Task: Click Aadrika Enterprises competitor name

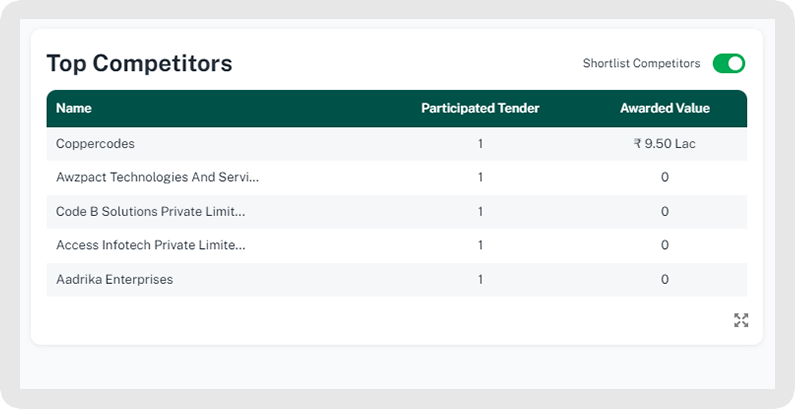Action: pyautogui.click(x=114, y=280)
